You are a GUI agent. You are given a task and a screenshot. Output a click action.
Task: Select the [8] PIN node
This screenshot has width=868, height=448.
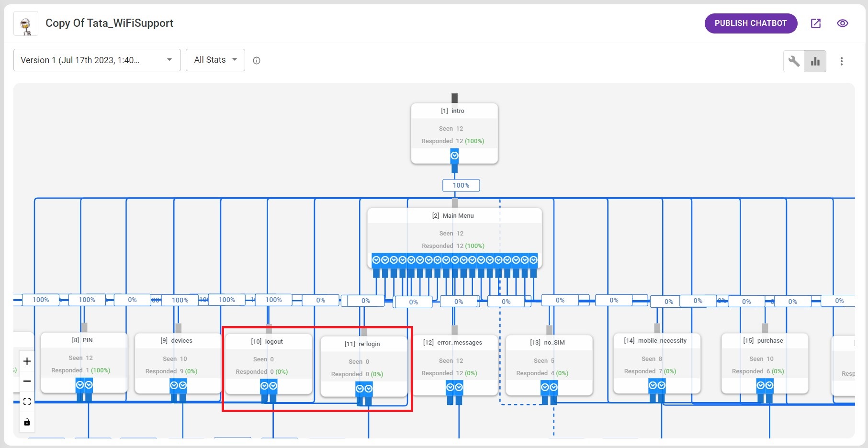point(84,362)
